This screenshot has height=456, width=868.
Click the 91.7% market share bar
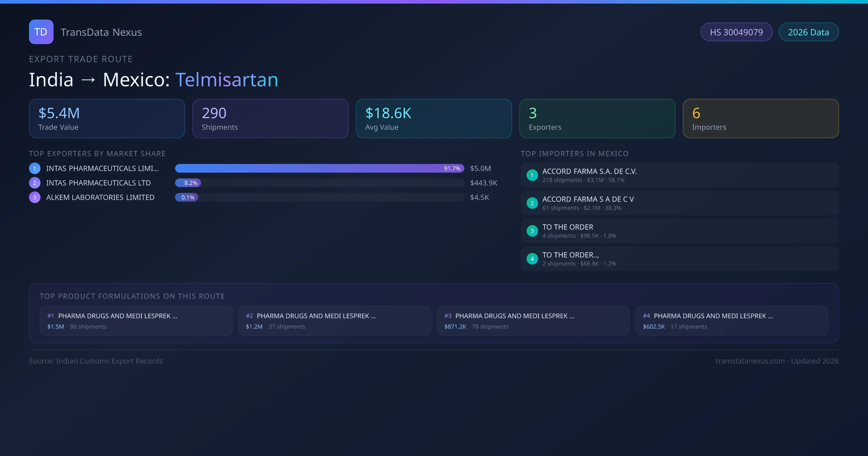pyautogui.click(x=319, y=168)
